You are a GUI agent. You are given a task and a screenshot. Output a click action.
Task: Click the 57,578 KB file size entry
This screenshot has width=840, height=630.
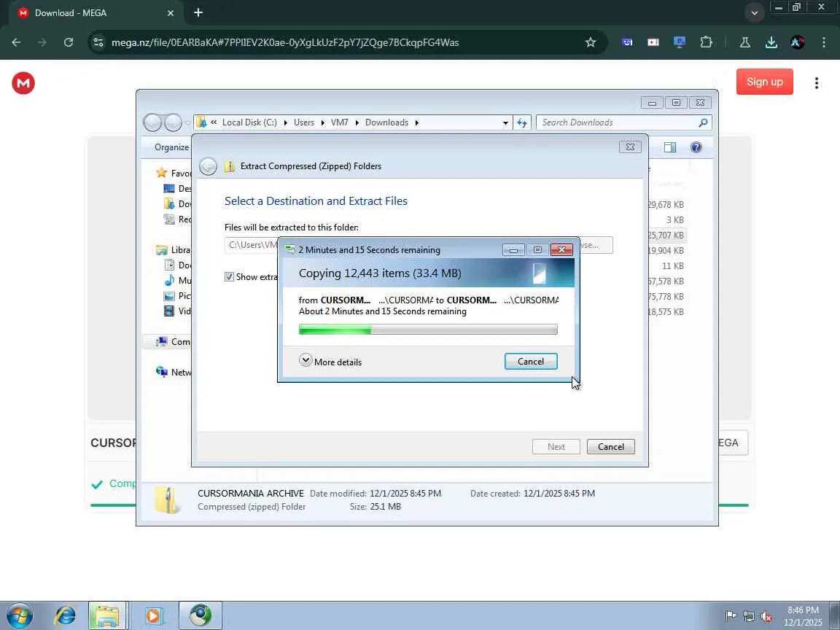point(666,281)
